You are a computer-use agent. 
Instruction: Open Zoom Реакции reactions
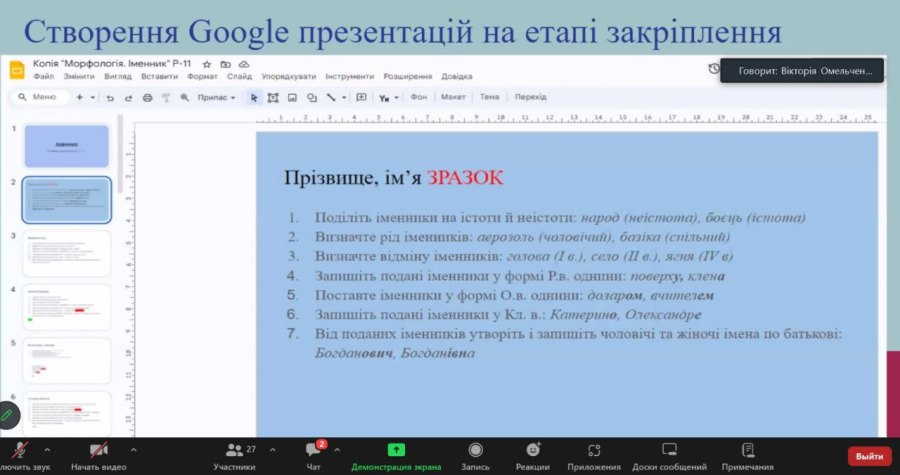tap(533, 455)
